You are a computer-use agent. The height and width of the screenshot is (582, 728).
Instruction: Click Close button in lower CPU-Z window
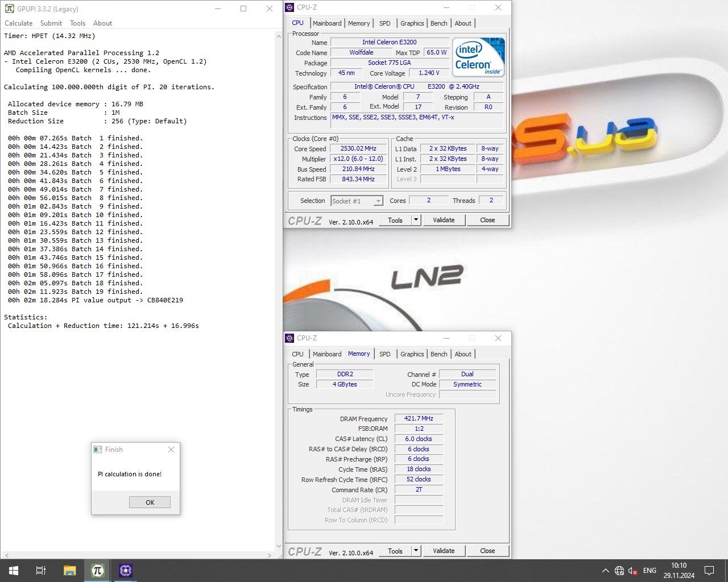[x=487, y=551]
